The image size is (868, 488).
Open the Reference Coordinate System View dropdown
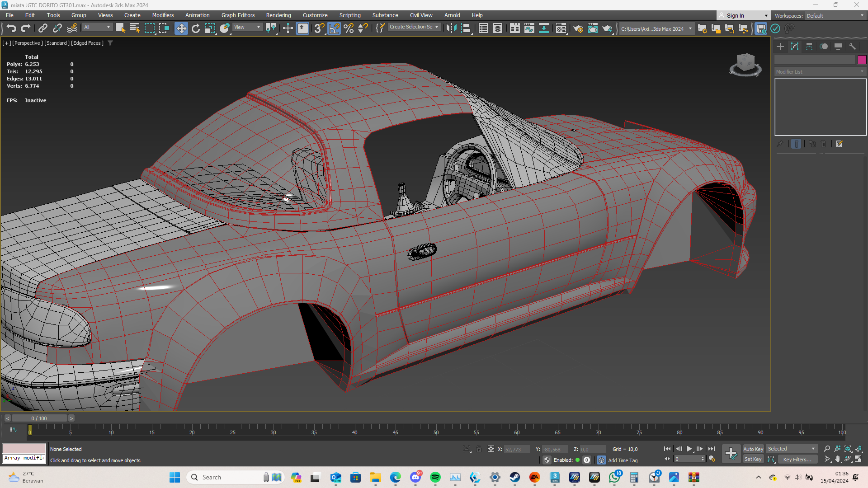click(247, 27)
